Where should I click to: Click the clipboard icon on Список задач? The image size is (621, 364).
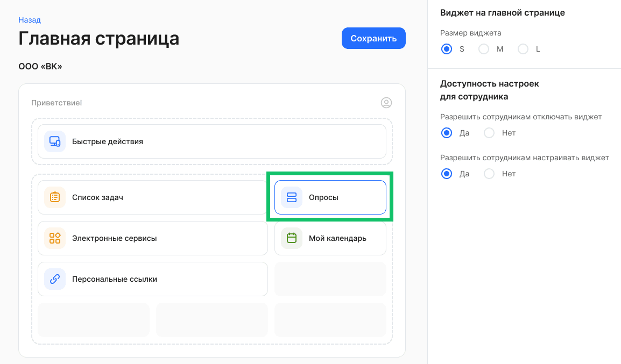pos(54,197)
